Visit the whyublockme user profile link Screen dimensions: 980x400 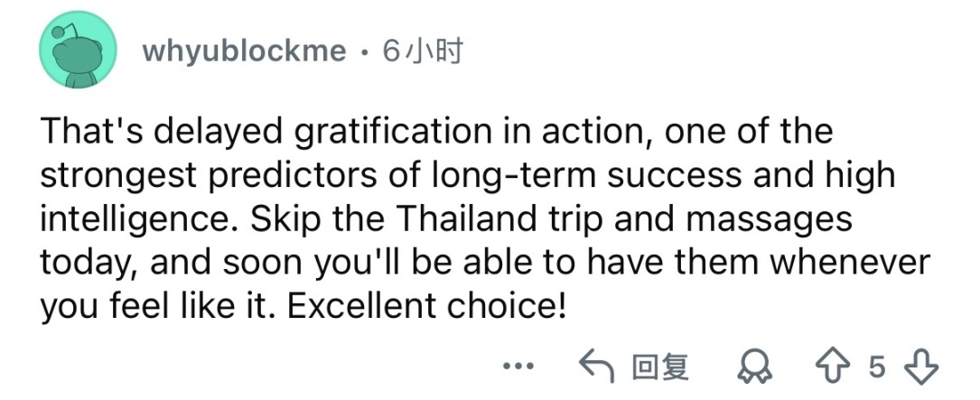pyautogui.click(x=244, y=52)
